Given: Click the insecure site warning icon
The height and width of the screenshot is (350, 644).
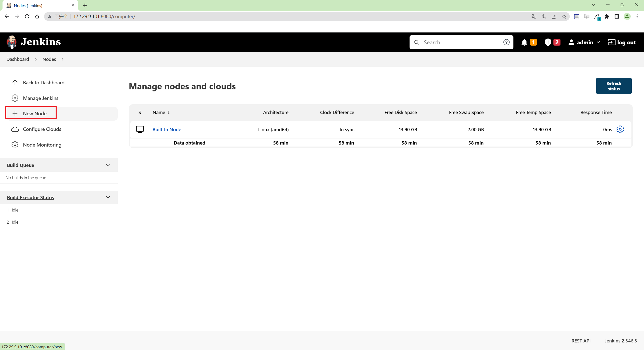Looking at the screenshot, I should click(x=50, y=17).
